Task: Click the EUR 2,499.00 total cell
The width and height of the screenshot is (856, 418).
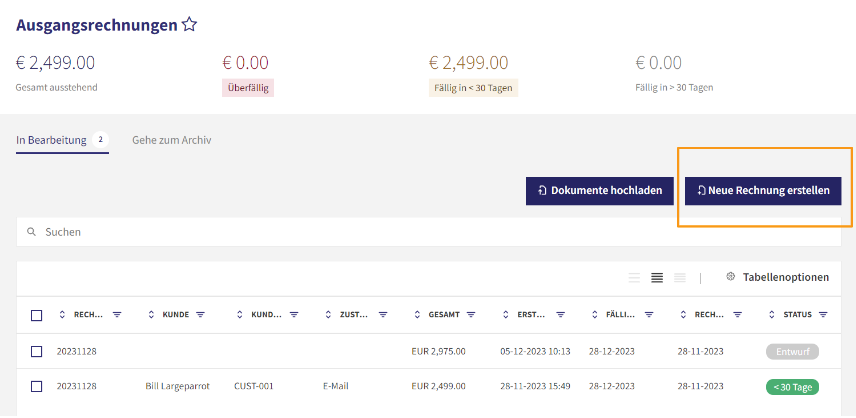Action: coord(438,386)
